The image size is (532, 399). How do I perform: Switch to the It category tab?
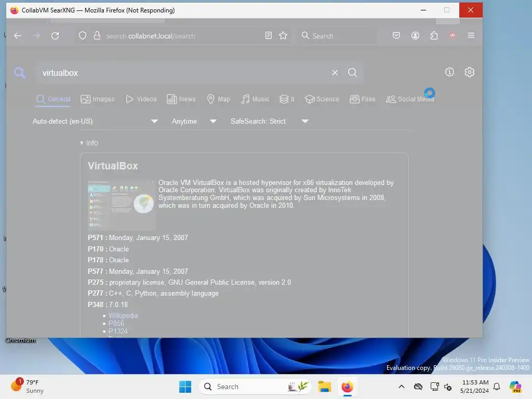point(287,99)
